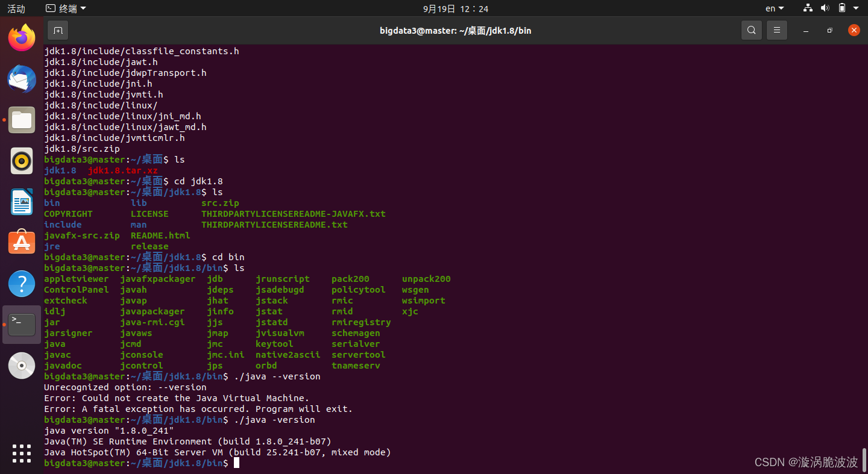Click the './java -version' command line
This screenshot has height=474, width=868.
click(274, 420)
